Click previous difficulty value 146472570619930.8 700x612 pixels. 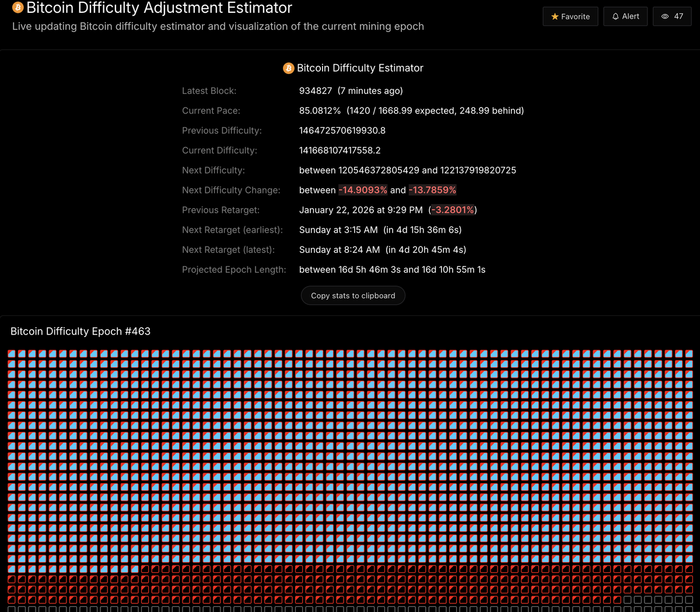(342, 131)
